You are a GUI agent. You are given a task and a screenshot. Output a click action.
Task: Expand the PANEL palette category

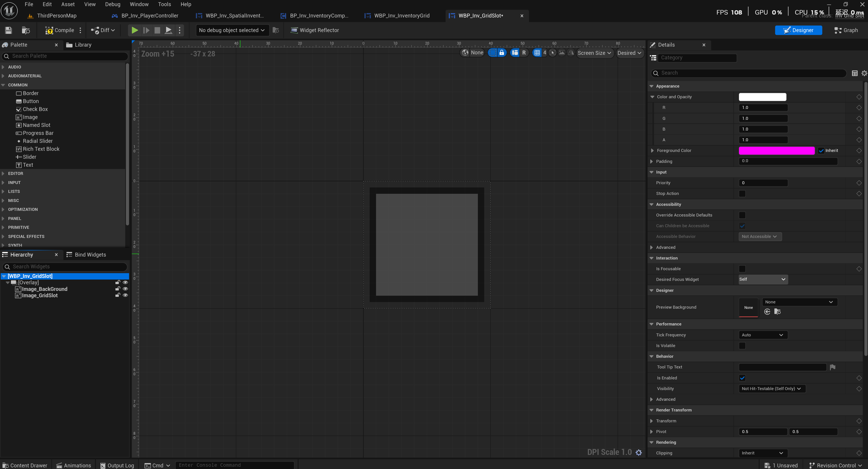coord(15,219)
